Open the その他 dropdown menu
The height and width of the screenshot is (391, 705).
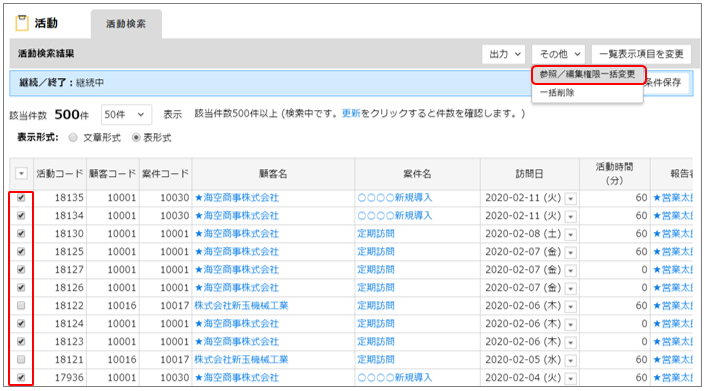pyautogui.click(x=558, y=54)
